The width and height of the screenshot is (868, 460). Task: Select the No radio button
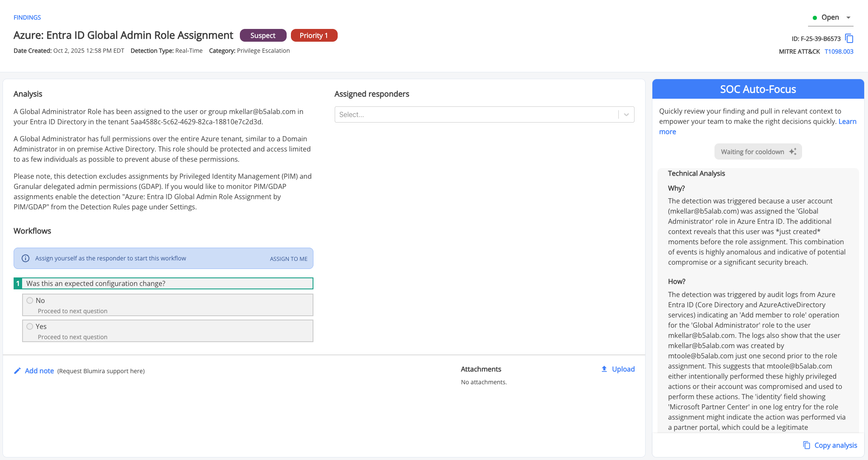point(30,300)
